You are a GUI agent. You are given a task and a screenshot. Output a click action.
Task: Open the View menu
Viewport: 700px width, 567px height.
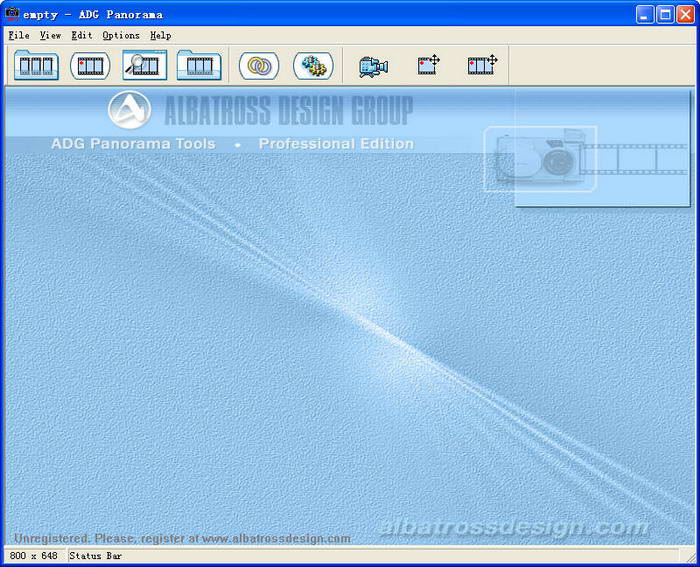(50, 35)
